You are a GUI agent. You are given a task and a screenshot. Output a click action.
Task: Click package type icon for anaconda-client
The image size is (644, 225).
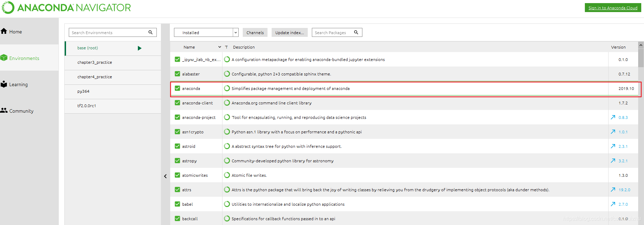point(227,103)
